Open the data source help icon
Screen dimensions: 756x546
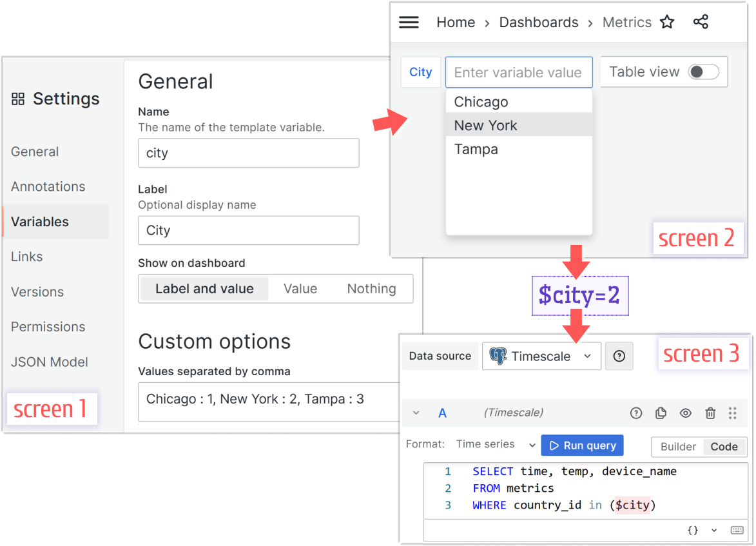pyautogui.click(x=619, y=356)
